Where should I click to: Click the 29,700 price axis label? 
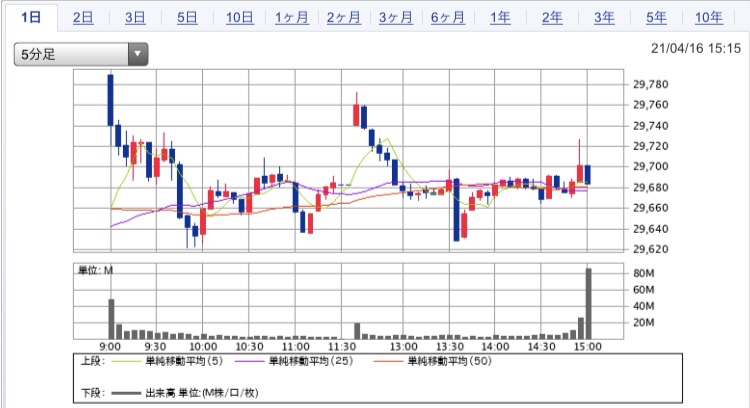click(651, 167)
